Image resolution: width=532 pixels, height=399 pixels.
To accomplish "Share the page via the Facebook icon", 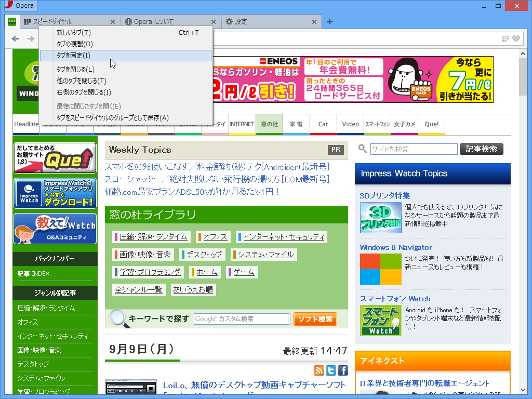I will click(342, 370).
